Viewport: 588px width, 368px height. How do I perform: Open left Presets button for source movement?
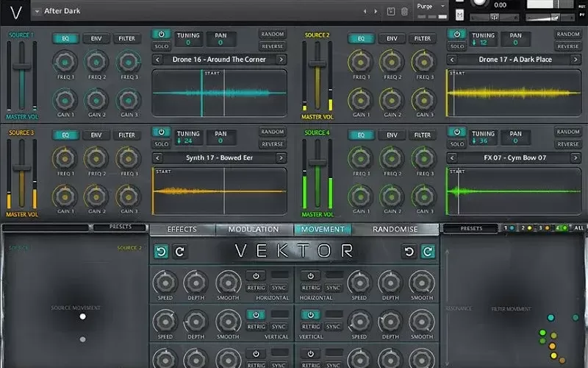(x=120, y=227)
